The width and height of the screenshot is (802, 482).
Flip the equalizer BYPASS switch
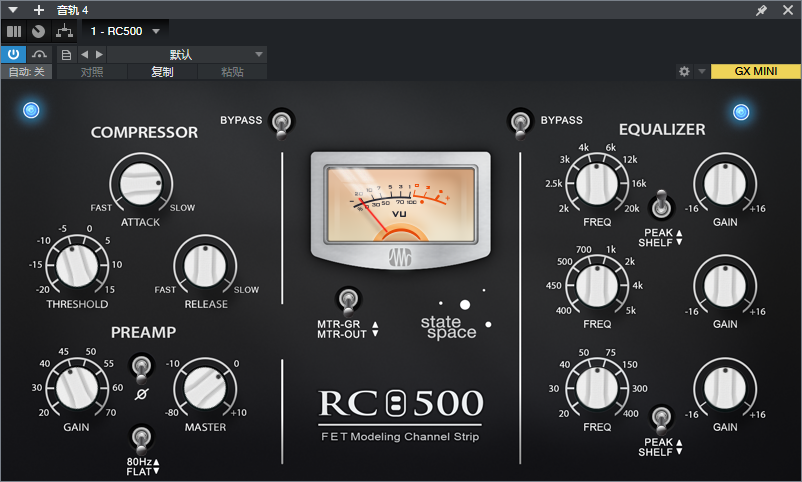(520, 123)
